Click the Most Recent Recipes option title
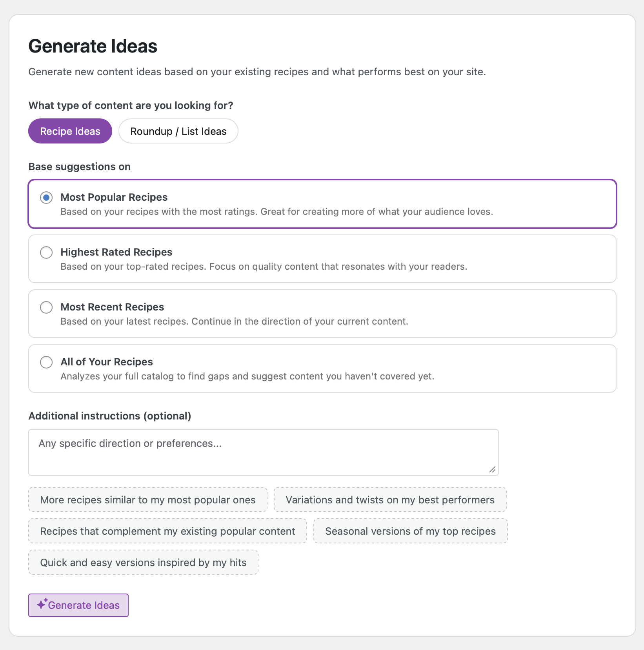The width and height of the screenshot is (644, 650). tap(112, 307)
